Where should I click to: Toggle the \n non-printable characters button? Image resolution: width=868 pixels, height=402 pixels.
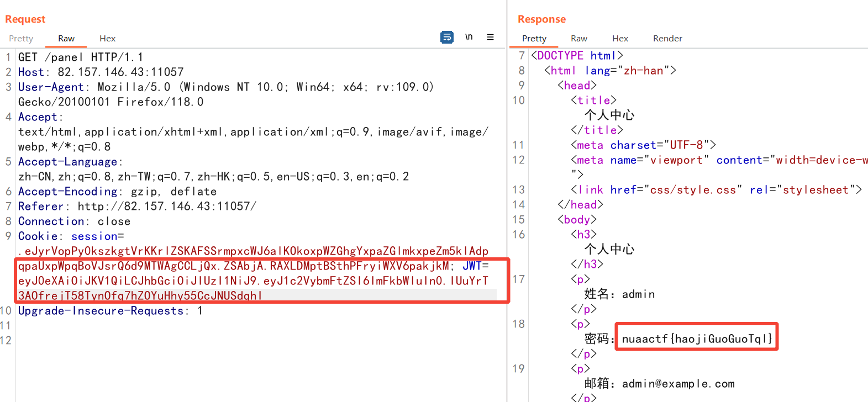click(x=469, y=37)
